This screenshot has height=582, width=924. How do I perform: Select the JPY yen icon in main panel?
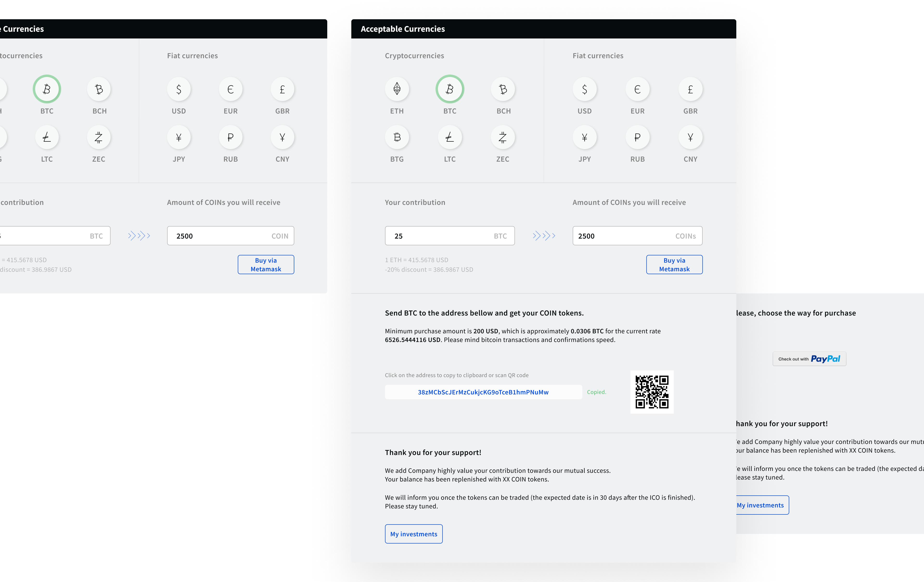pos(584,137)
